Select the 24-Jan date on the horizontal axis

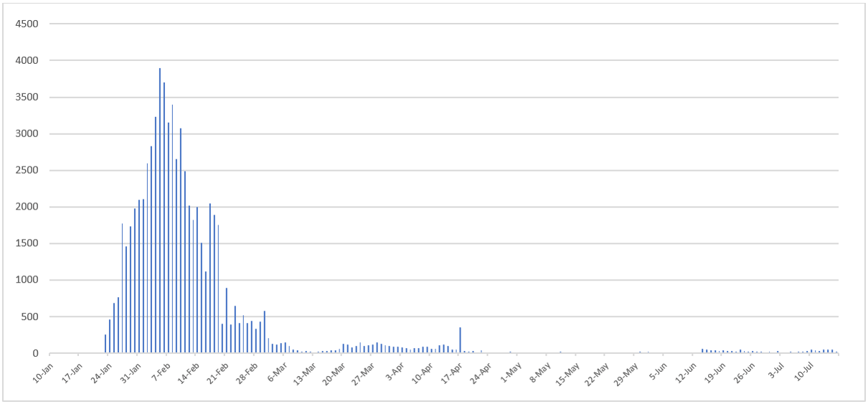click(103, 370)
